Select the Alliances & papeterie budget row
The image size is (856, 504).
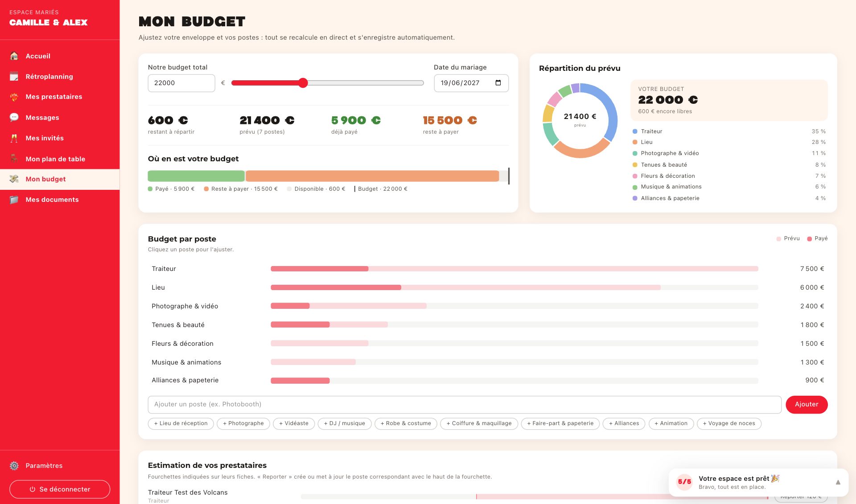(488, 380)
